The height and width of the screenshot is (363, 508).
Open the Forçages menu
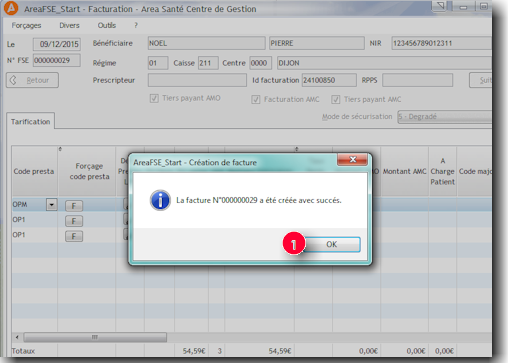[x=26, y=25]
